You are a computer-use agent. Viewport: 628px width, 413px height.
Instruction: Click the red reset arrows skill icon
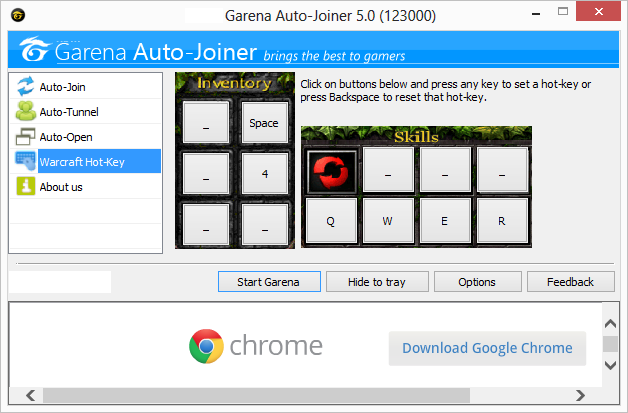[x=331, y=172]
